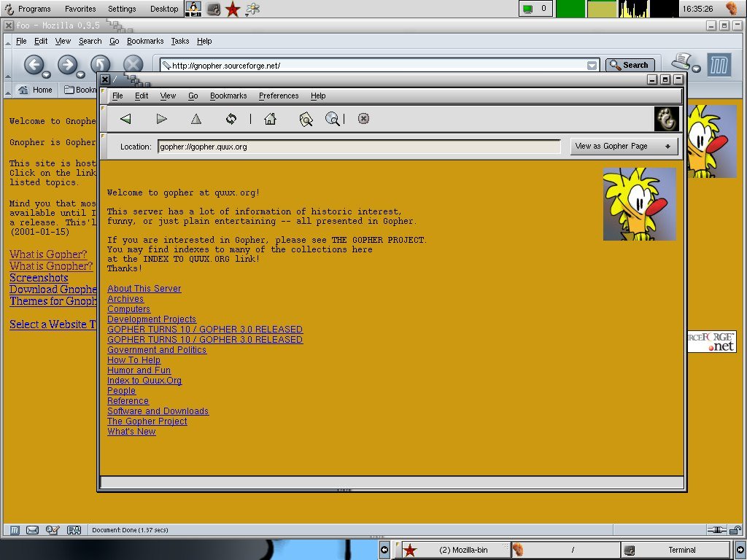Screen dimensions: 747x560
Task: Switch to Terminal in the taskbar
Action: click(x=675, y=550)
